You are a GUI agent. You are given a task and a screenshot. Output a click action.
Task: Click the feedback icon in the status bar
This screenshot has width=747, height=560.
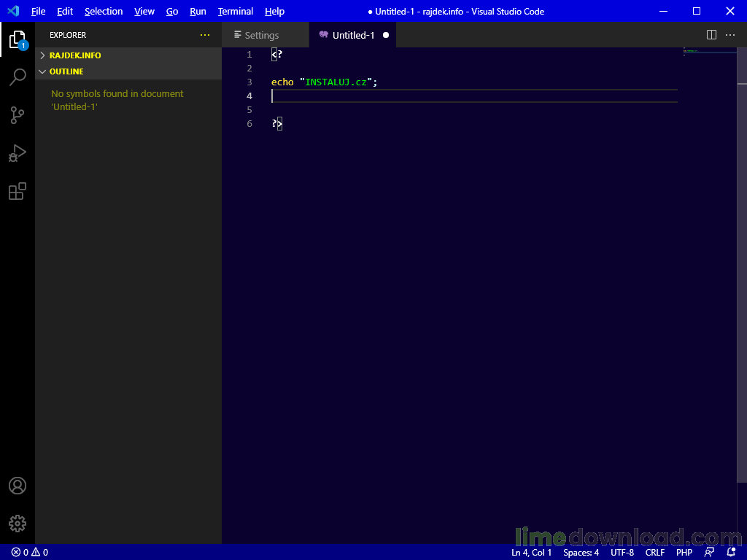709,553
